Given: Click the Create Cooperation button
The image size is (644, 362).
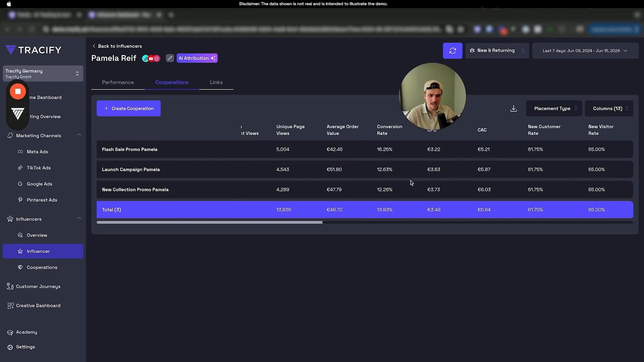Looking at the screenshot, I should click(128, 108).
